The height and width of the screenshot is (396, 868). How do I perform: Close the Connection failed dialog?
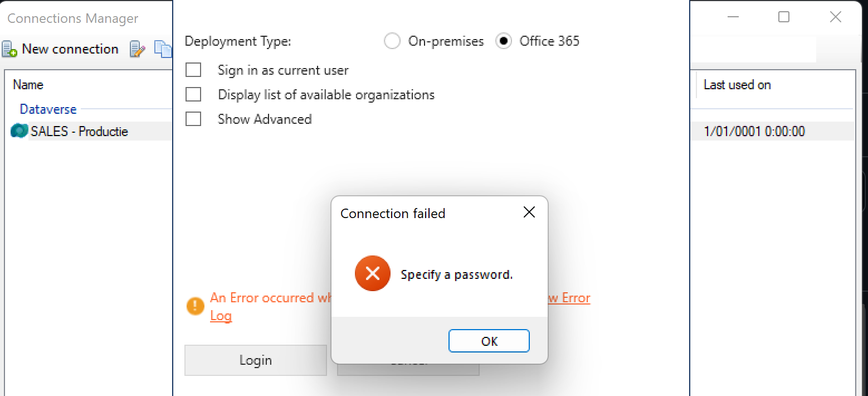[x=529, y=212]
